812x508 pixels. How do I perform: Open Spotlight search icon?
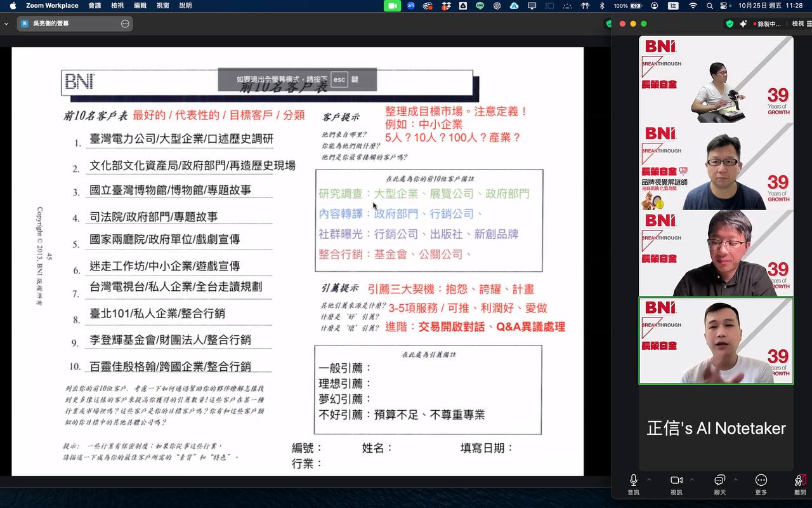pos(709,5)
